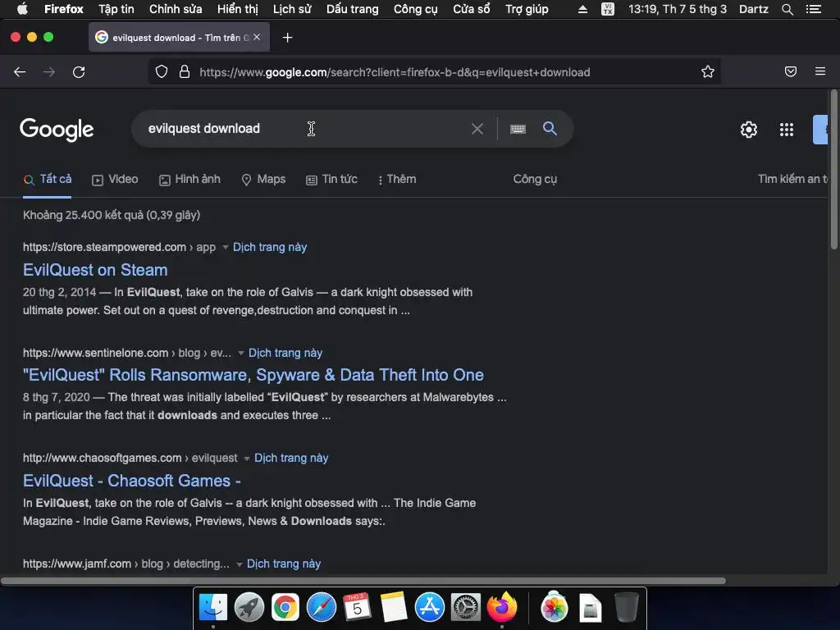The width and height of the screenshot is (840, 630).
Task: Open the Công cụ search tools
Action: 535,180
